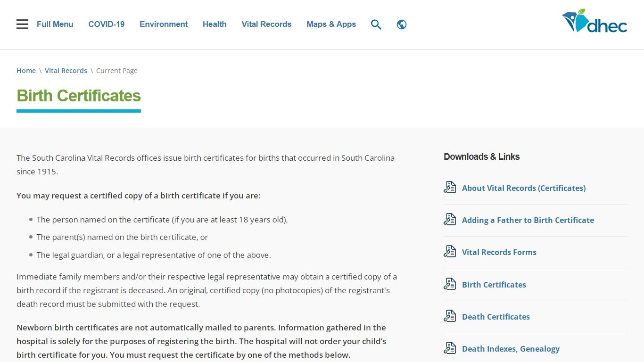
Task: Click document icon beside Death Certificates
Action: [x=450, y=316]
